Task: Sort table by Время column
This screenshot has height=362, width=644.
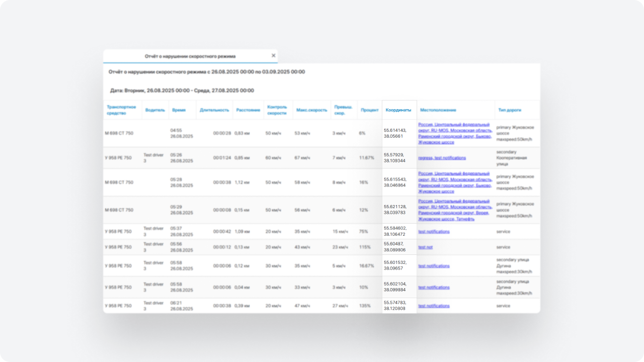Action: coord(179,110)
